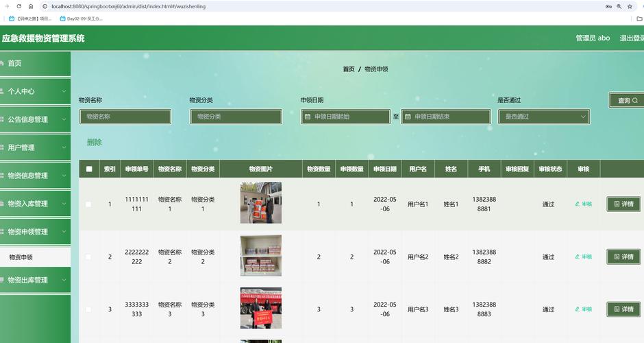Click the 申领单号 cell 1111111111
This screenshot has width=644, height=343.
tap(137, 204)
